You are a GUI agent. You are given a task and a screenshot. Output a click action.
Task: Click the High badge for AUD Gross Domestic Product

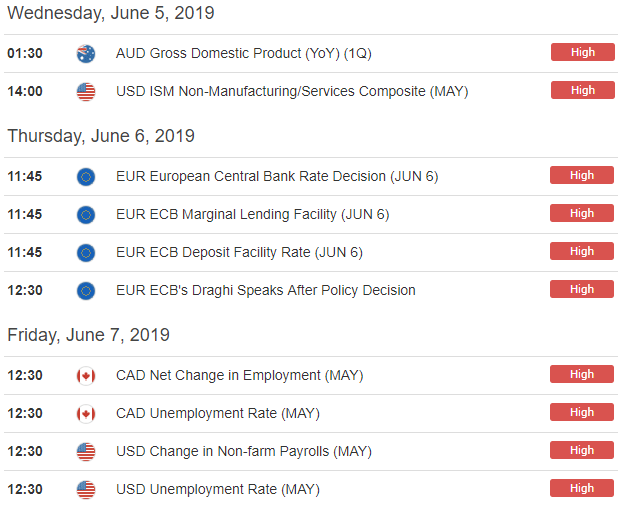583,52
